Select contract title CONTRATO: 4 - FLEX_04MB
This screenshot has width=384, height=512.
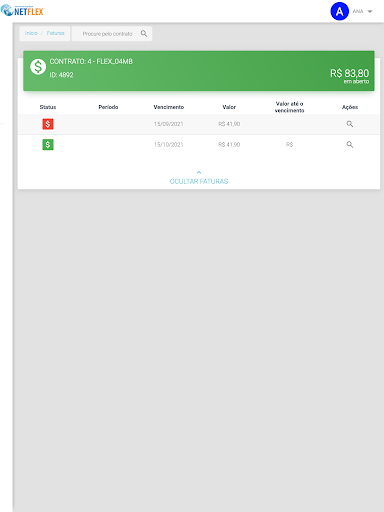[x=91, y=61]
